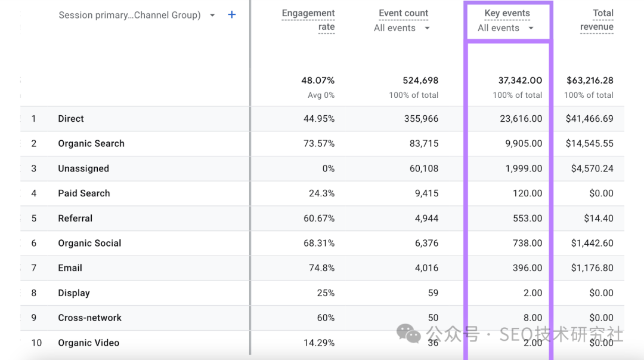
Task: Open the Event count All events dropdown
Action: coord(402,28)
